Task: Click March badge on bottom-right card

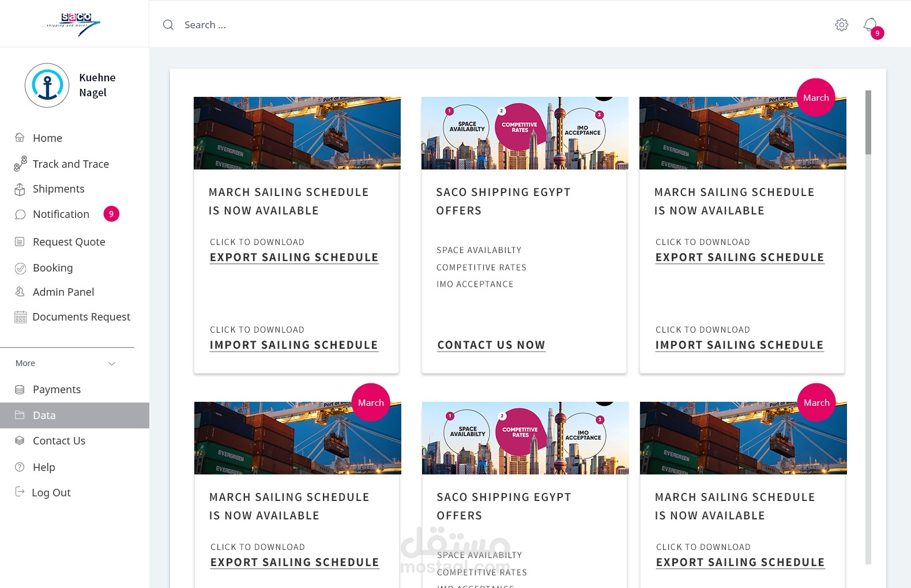Action: coord(816,402)
